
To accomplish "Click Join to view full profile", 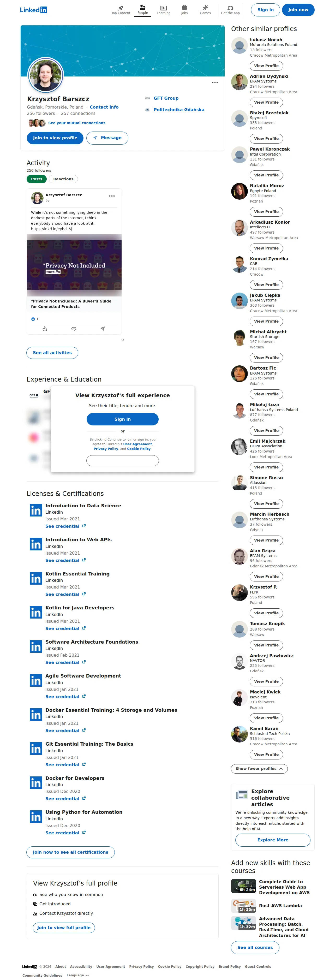I will [64, 928].
